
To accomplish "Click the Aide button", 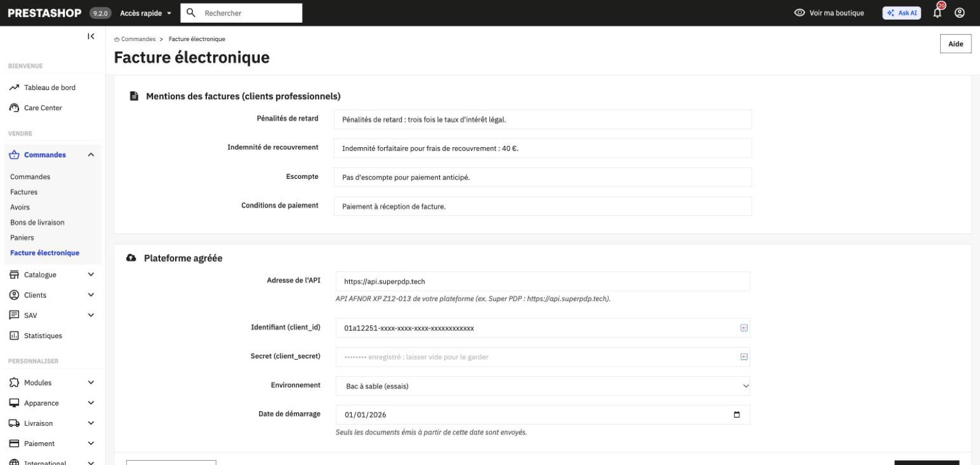I will (x=956, y=44).
